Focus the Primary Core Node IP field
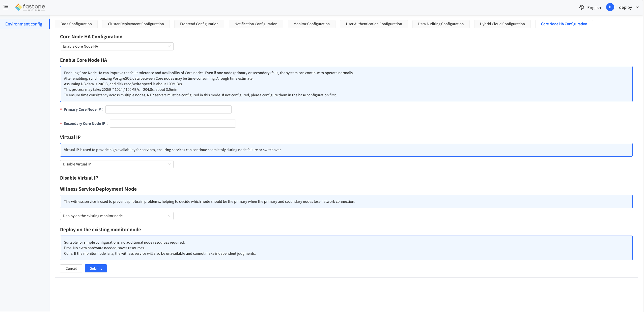 pyautogui.click(x=168, y=109)
